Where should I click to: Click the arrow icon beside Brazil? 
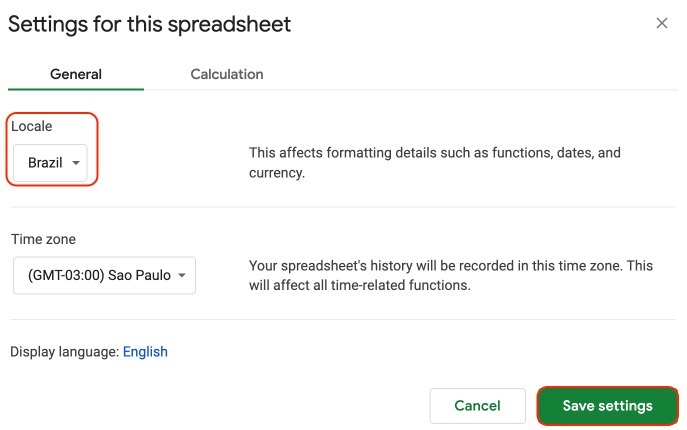pyautogui.click(x=76, y=163)
